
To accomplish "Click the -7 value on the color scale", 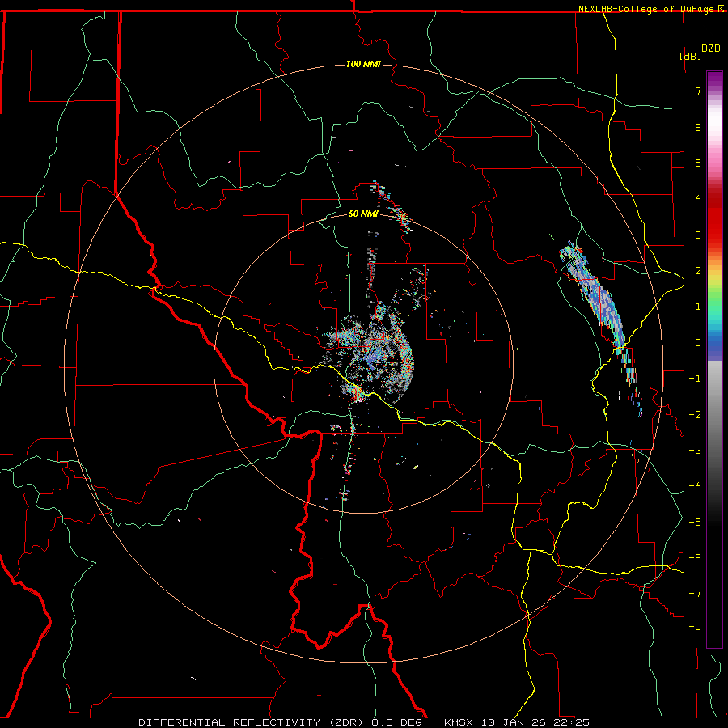I will pyautogui.click(x=695, y=594).
